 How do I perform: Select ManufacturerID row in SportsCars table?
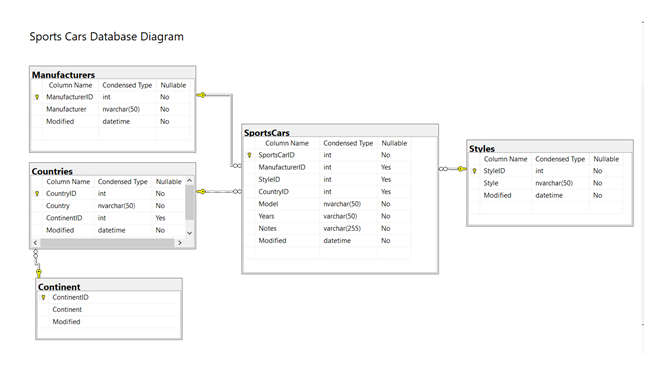click(327, 167)
